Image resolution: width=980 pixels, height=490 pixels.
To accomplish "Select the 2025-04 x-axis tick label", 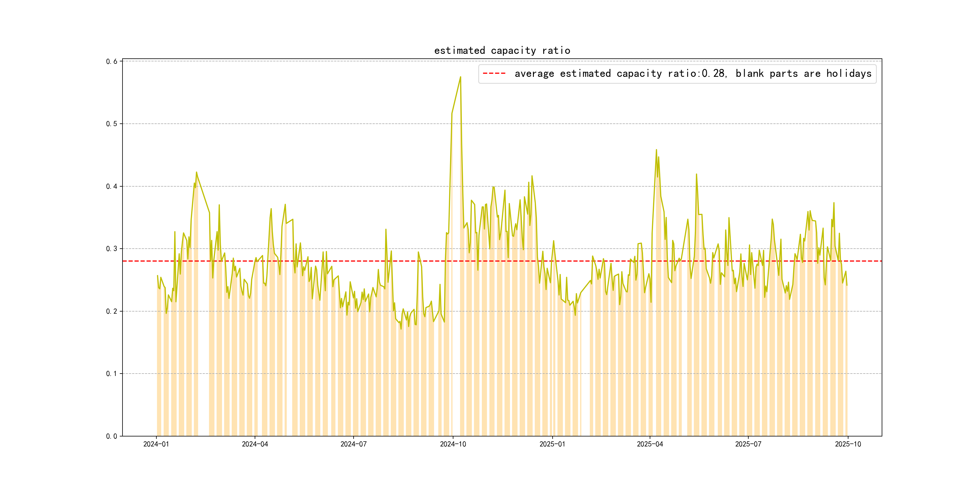I will coord(650,444).
